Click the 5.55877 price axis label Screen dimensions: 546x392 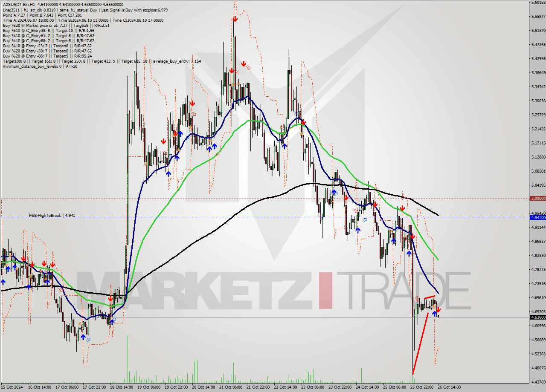(538, 17)
